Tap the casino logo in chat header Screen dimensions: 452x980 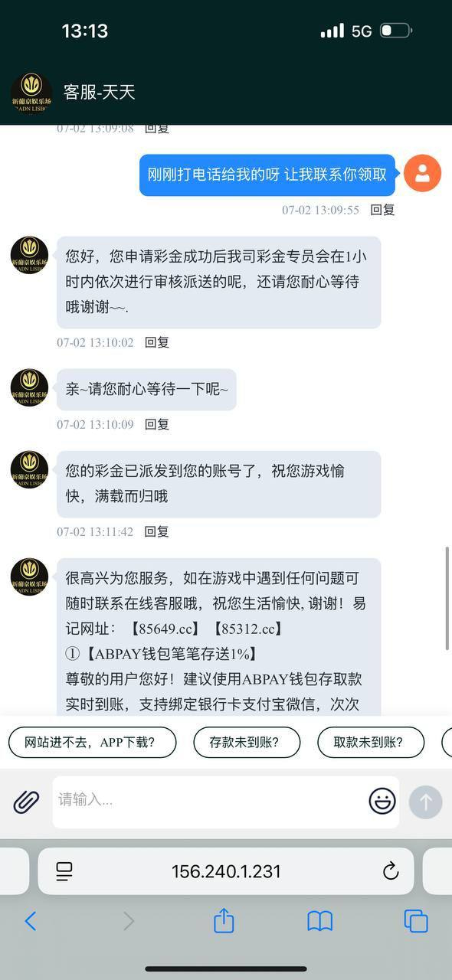31,93
